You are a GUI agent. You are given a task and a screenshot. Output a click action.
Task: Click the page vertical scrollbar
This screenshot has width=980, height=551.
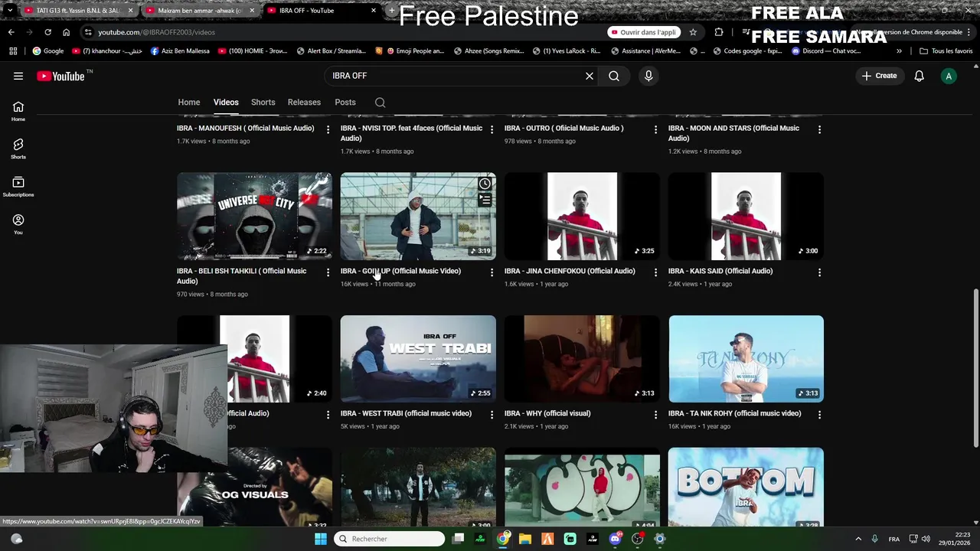(975, 367)
